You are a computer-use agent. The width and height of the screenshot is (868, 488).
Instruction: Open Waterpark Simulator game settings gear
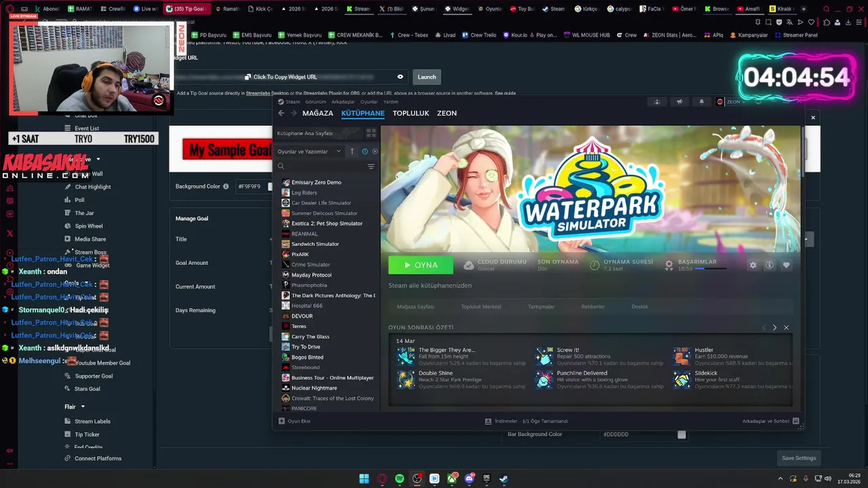coord(753,265)
